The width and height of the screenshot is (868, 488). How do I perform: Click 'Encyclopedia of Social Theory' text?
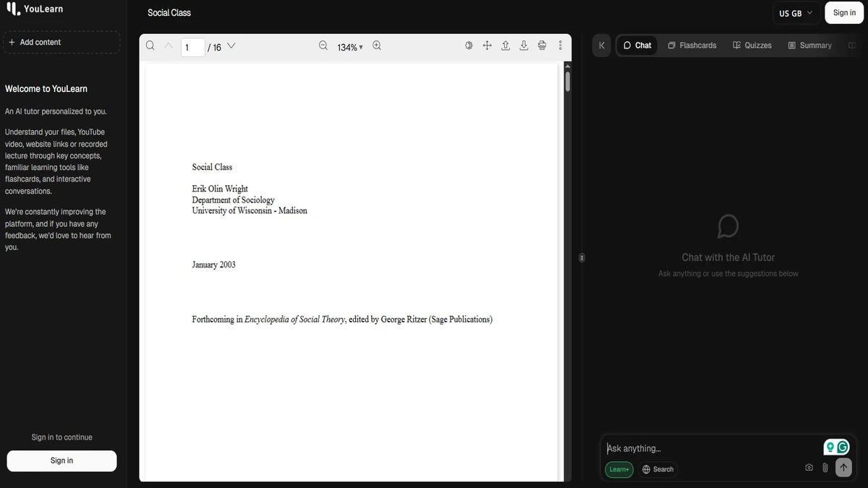click(295, 319)
